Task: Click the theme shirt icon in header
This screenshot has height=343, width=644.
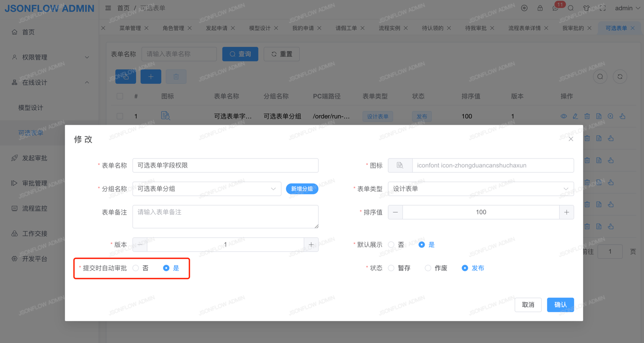Action: pyautogui.click(x=586, y=8)
